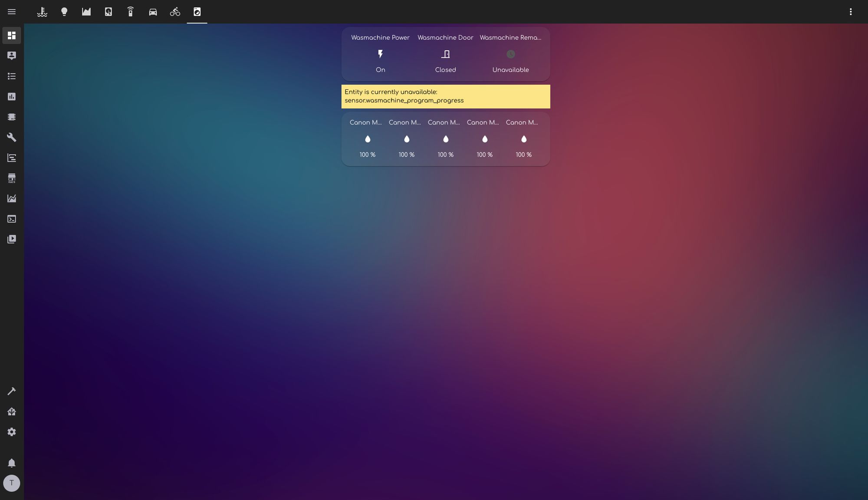Open the water temperature dashboard tab
This screenshot has width=868, height=500.
[x=42, y=12]
